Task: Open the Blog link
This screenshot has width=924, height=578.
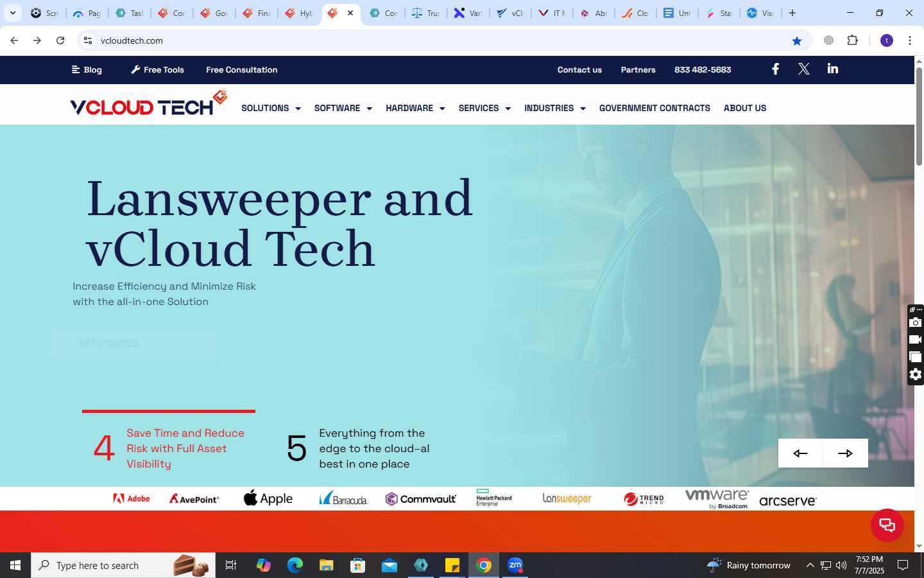Action: [x=87, y=69]
